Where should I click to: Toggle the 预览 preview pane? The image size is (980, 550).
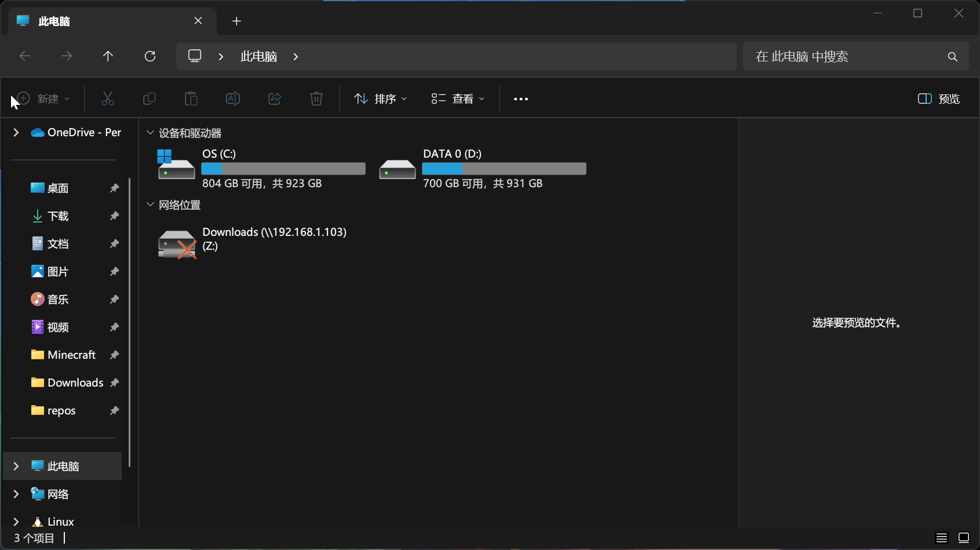coord(938,99)
